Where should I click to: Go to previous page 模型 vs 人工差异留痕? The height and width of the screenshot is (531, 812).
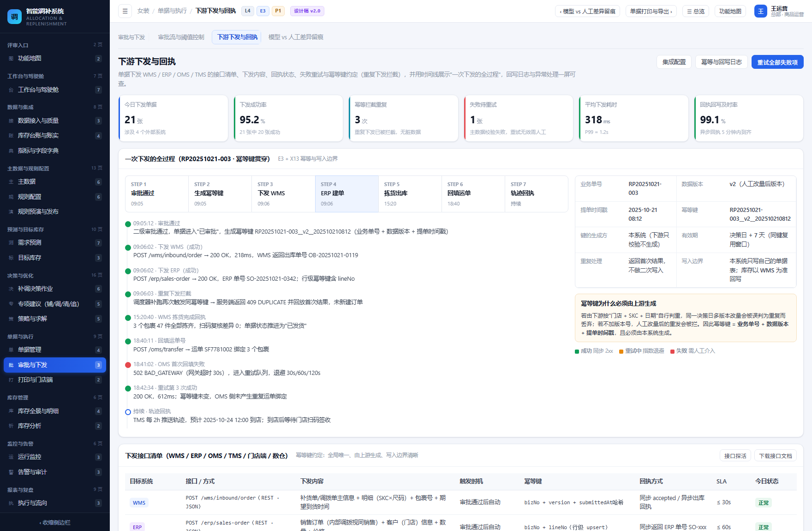point(587,11)
